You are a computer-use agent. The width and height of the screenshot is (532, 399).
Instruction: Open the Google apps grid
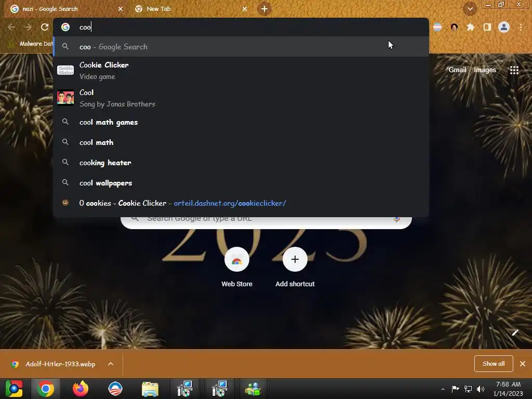tap(514, 70)
